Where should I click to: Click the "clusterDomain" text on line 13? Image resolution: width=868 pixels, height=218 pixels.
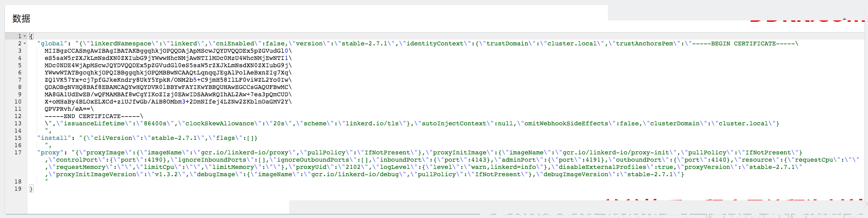click(x=675, y=124)
